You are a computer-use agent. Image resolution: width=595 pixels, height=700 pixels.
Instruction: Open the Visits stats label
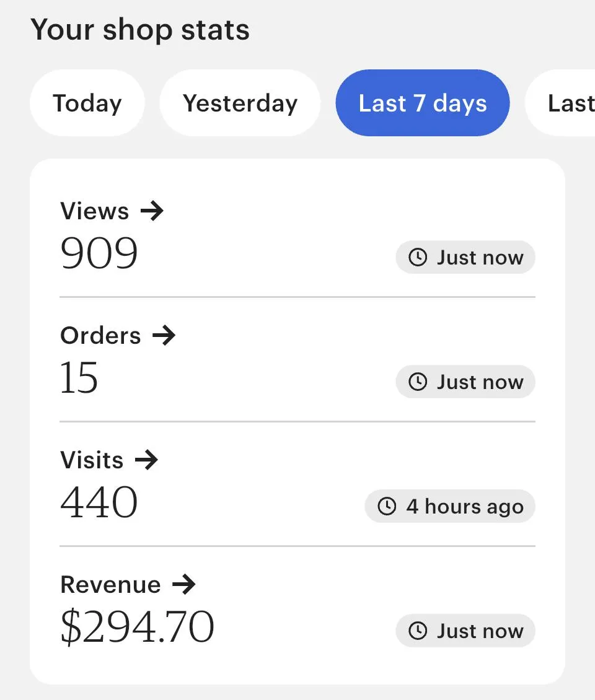pos(92,460)
